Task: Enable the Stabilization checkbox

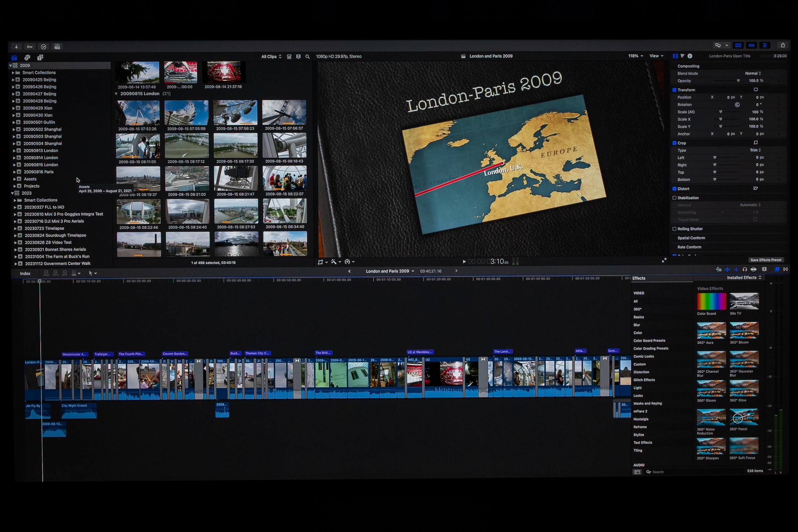Action: click(x=674, y=198)
